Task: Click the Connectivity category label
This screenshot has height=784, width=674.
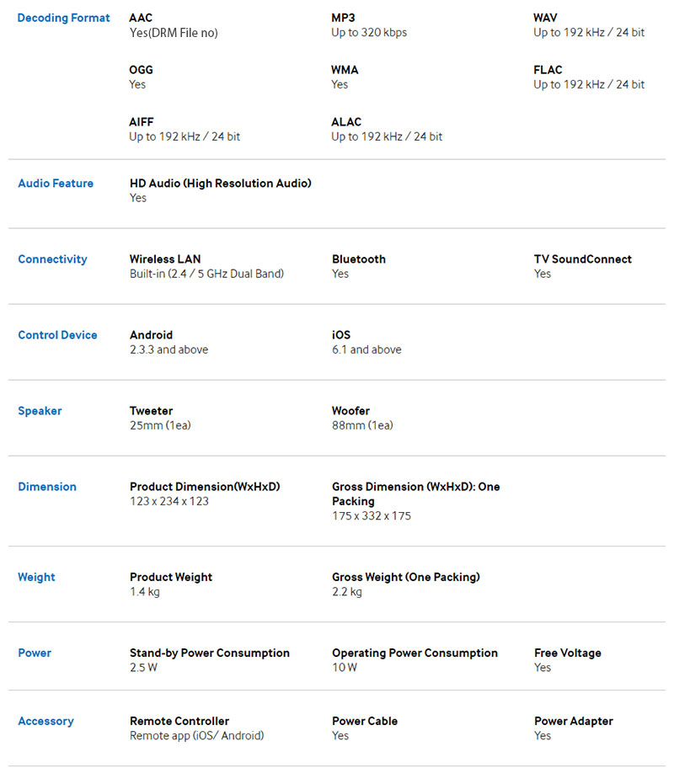Action: point(52,259)
